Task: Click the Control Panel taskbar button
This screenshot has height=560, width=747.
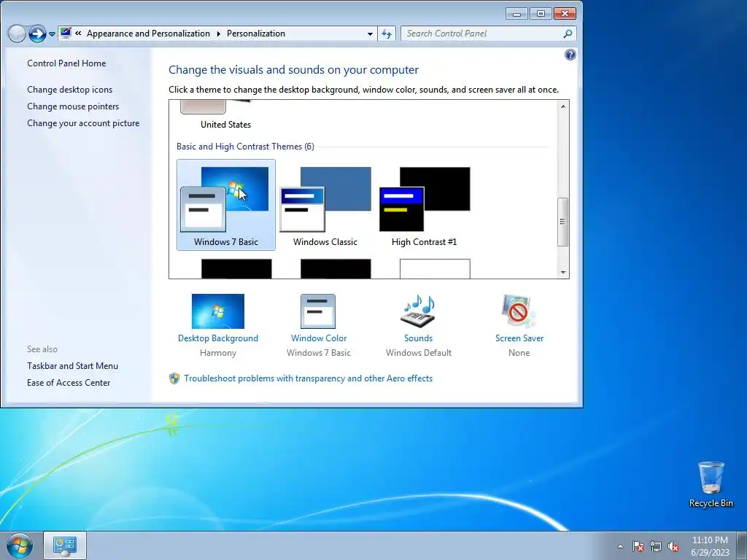Action: pos(65,545)
